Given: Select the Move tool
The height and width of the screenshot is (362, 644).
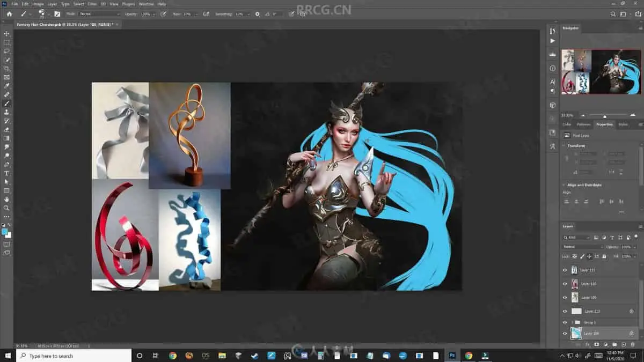Looking at the screenshot, I should tap(6, 34).
